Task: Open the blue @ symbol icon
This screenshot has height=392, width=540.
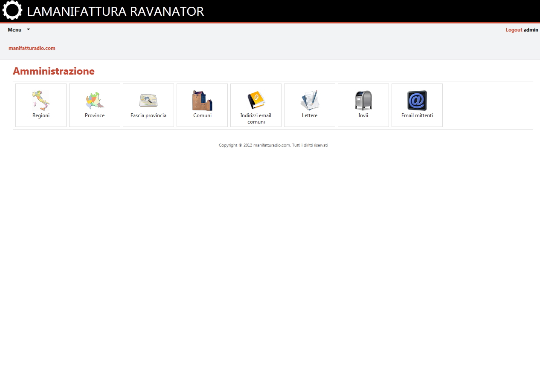Action: pos(417,99)
